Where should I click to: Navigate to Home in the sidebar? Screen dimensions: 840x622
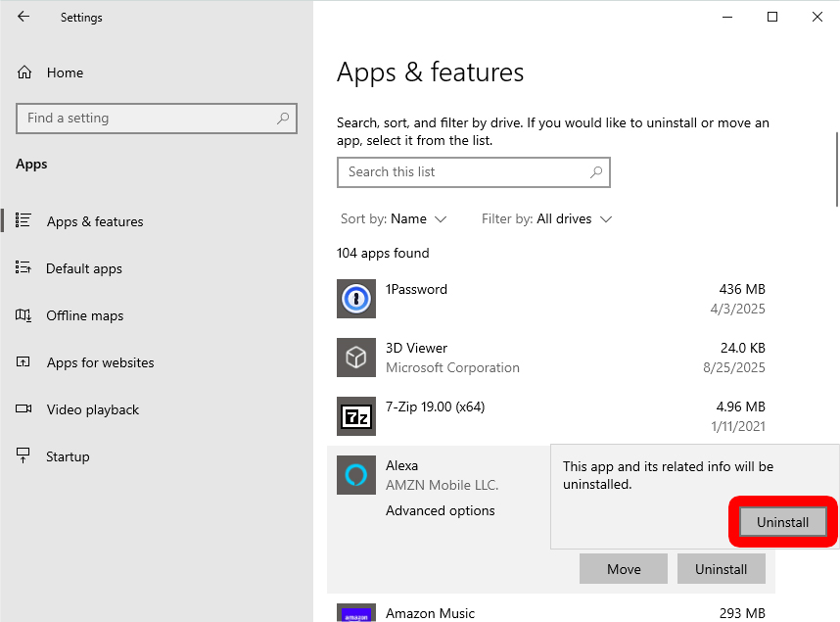pyautogui.click(x=65, y=72)
